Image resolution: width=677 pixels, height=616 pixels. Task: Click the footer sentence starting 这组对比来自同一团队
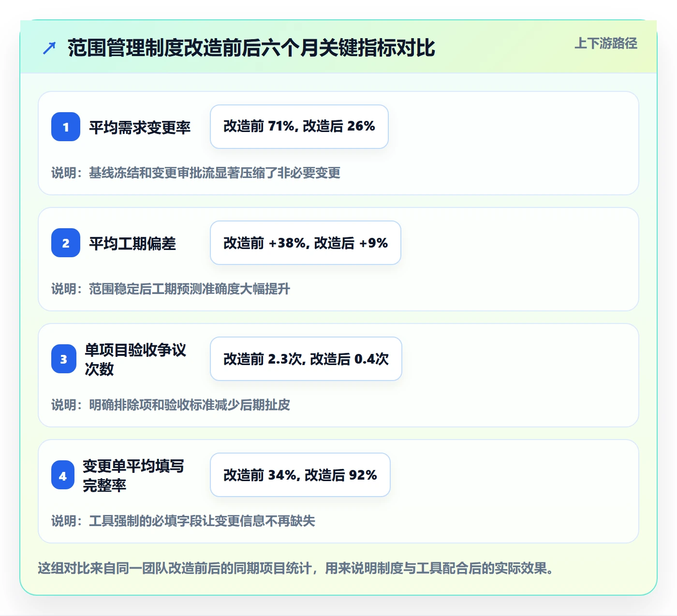[x=296, y=568]
